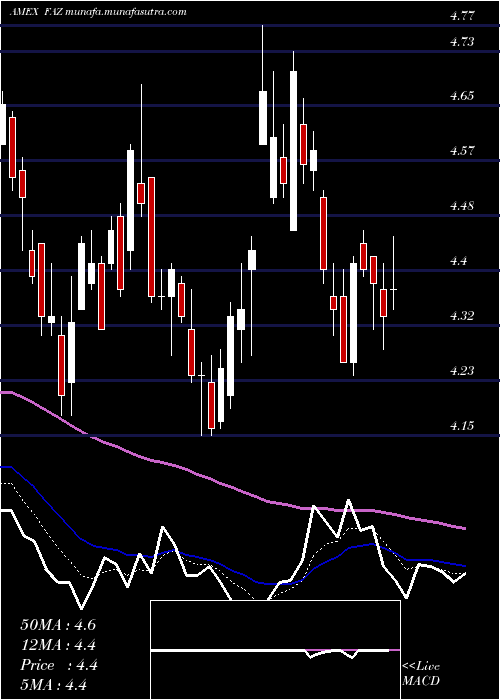The width and height of the screenshot is (500, 700).
Task: Click the AMEX FAZ munafa.munafasutra.com title text
Action: [x=98, y=12]
